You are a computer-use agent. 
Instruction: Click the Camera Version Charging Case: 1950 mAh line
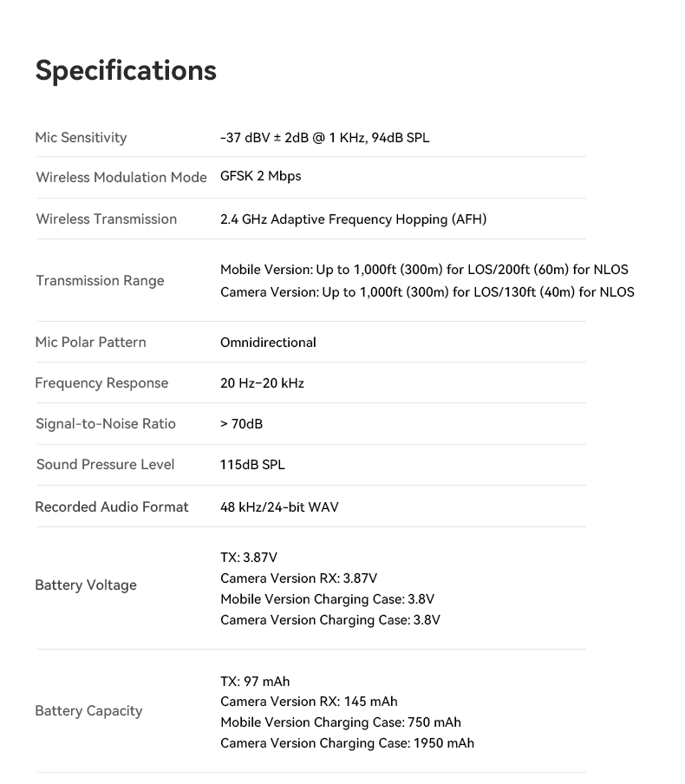pos(347,743)
